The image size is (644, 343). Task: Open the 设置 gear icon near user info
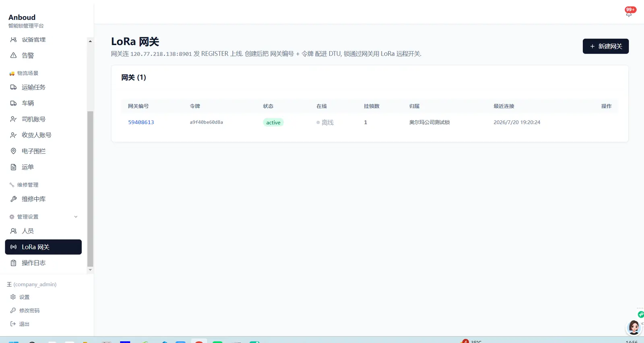click(13, 297)
